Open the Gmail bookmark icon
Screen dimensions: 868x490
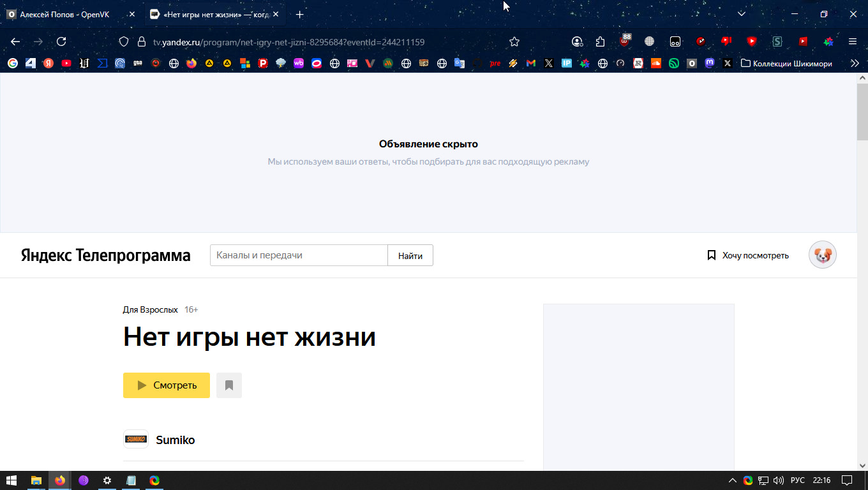click(531, 63)
